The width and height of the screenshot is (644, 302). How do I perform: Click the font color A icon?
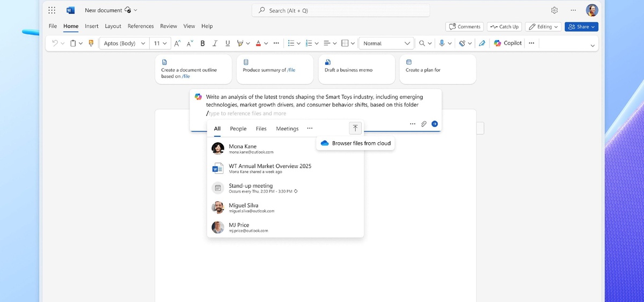pos(258,43)
